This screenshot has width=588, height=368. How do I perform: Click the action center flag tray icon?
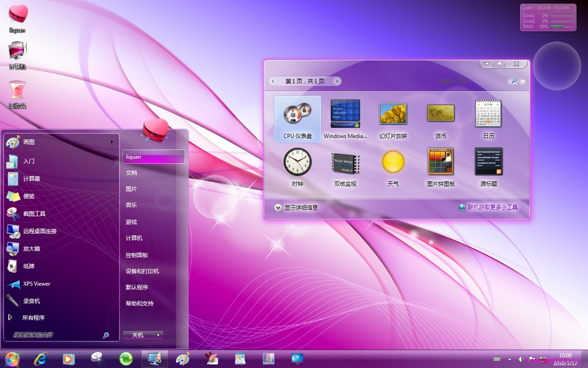(532, 359)
